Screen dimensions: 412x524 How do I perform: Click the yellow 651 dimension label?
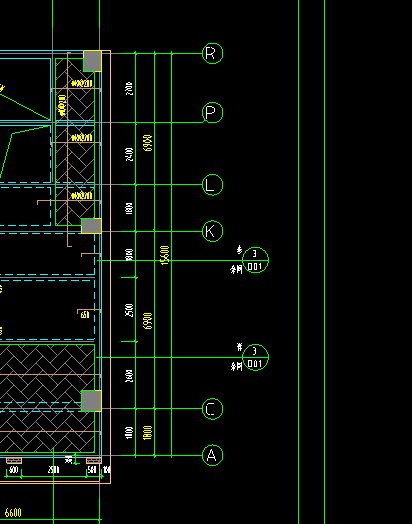[x=85, y=315]
